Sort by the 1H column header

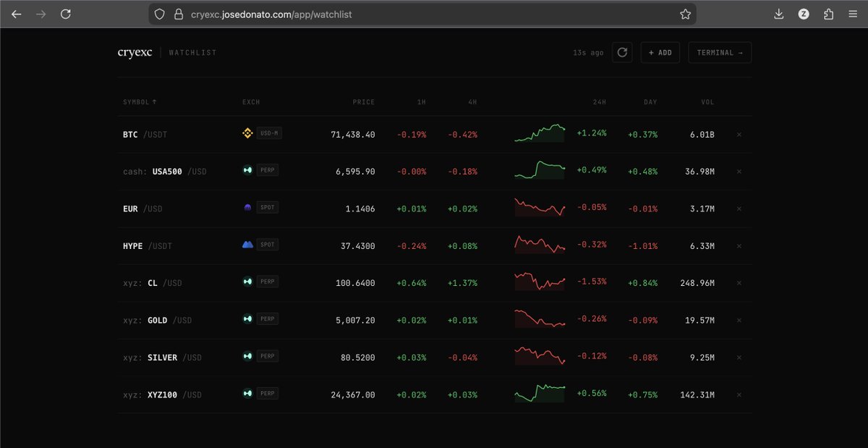pos(422,102)
